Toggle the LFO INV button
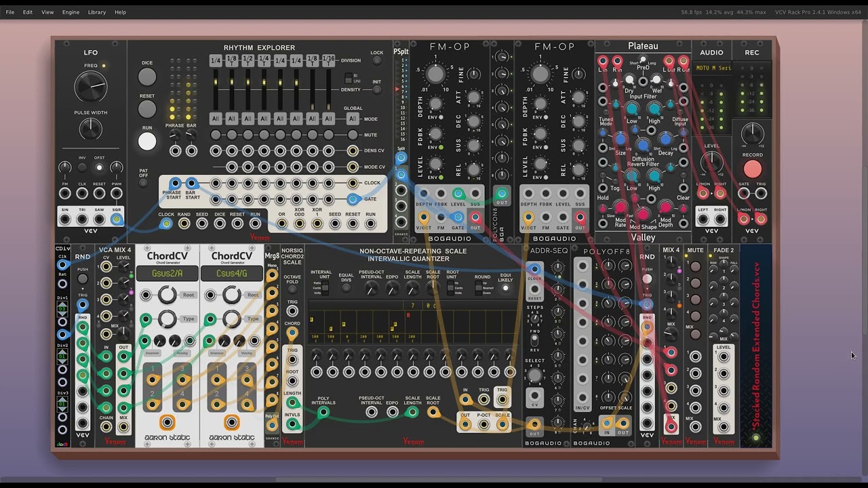This screenshot has height=488, width=868. pos(82,167)
